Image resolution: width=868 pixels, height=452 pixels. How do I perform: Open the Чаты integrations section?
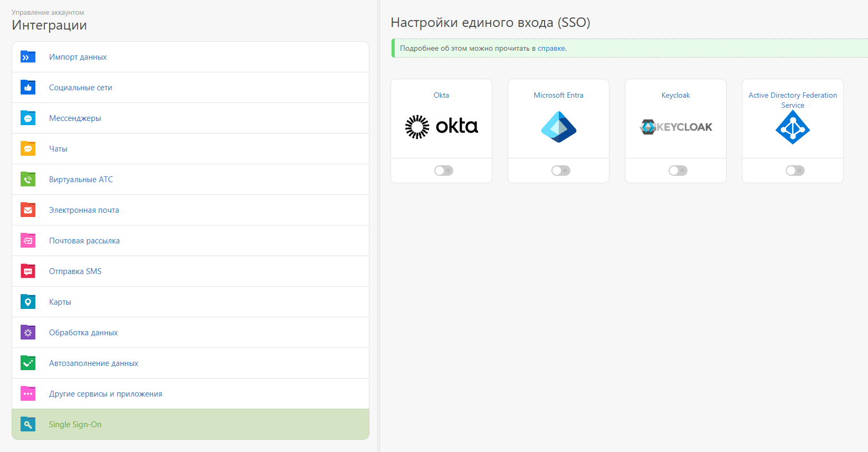click(x=58, y=149)
